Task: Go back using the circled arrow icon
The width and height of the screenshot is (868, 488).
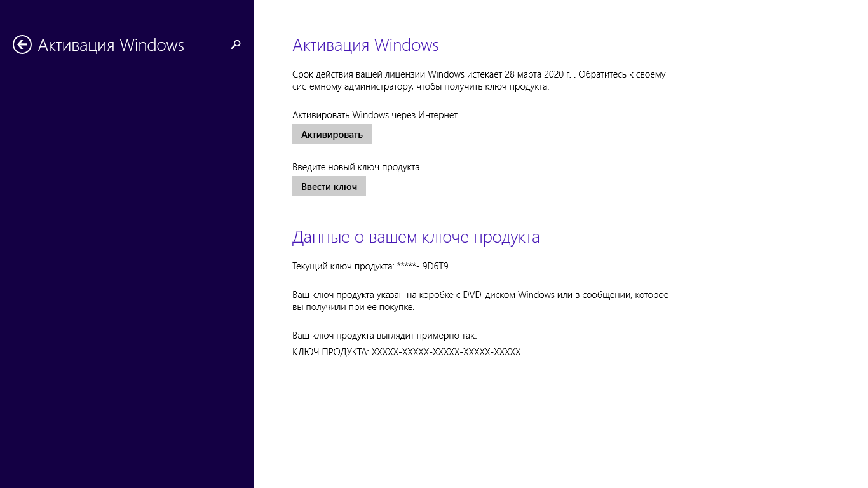Action: (22, 44)
